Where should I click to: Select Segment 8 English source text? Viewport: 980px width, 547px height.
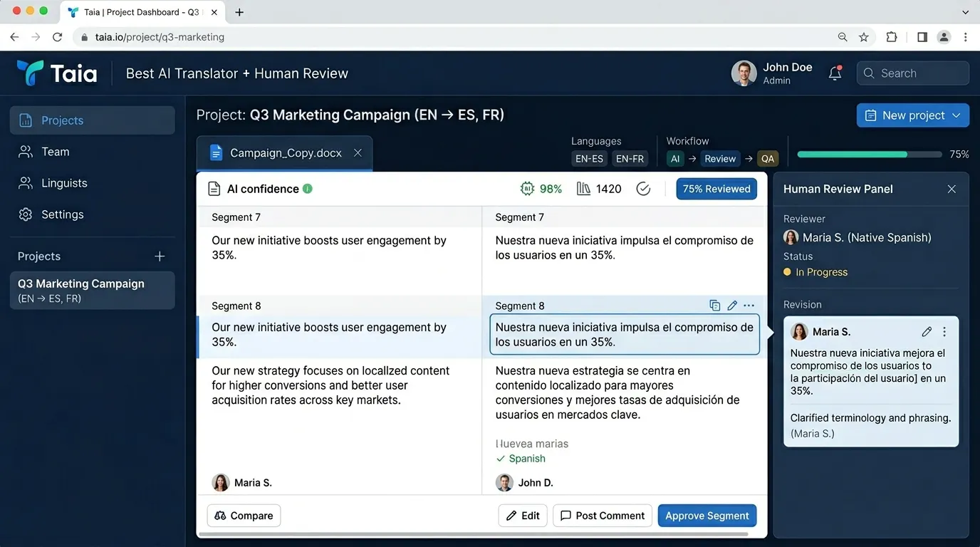pos(329,335)
